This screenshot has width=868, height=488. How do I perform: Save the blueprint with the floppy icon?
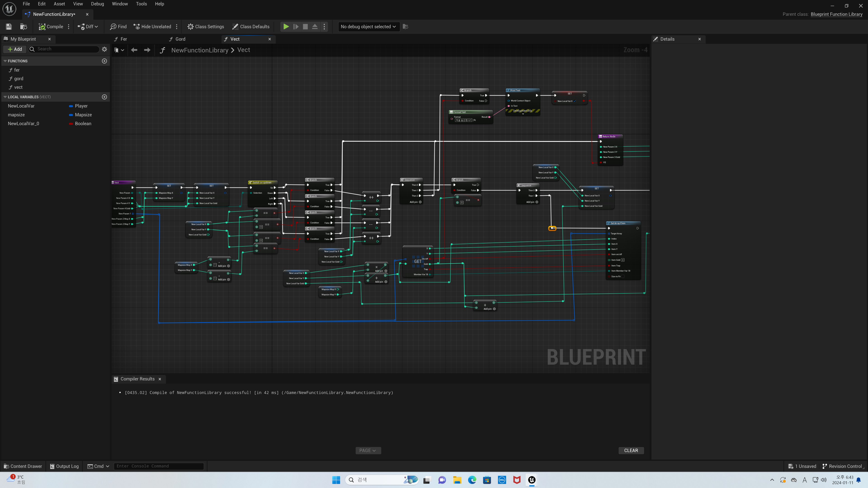[x=9, y=27]
